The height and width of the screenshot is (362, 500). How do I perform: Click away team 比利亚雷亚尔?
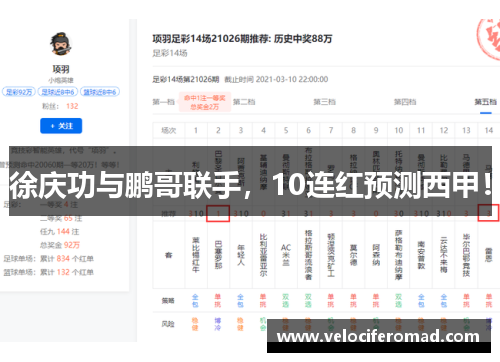click(x=263, y=255)
